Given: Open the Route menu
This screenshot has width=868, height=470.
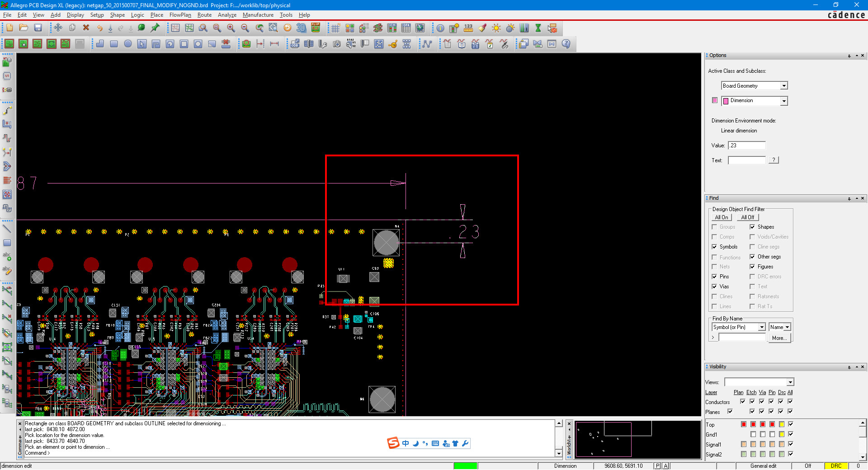Looking at the screenshot, I should [x=204, y=15].
